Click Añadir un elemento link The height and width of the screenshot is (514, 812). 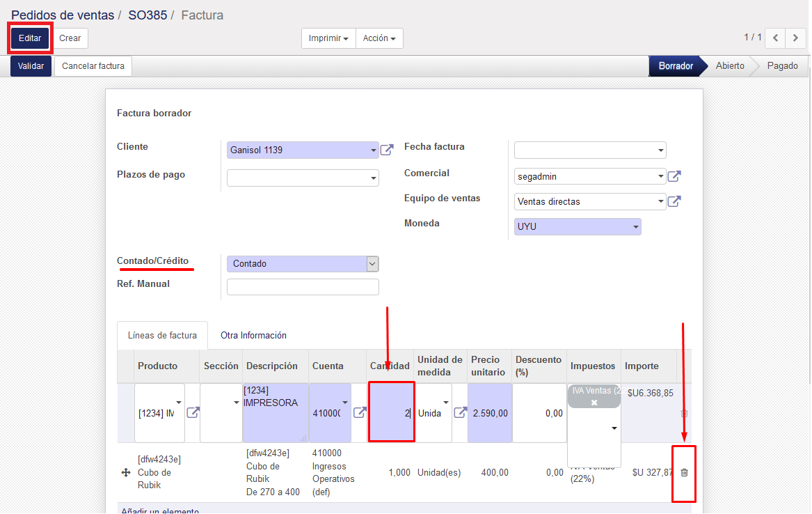pyautogui.click(x=160, y=511)
